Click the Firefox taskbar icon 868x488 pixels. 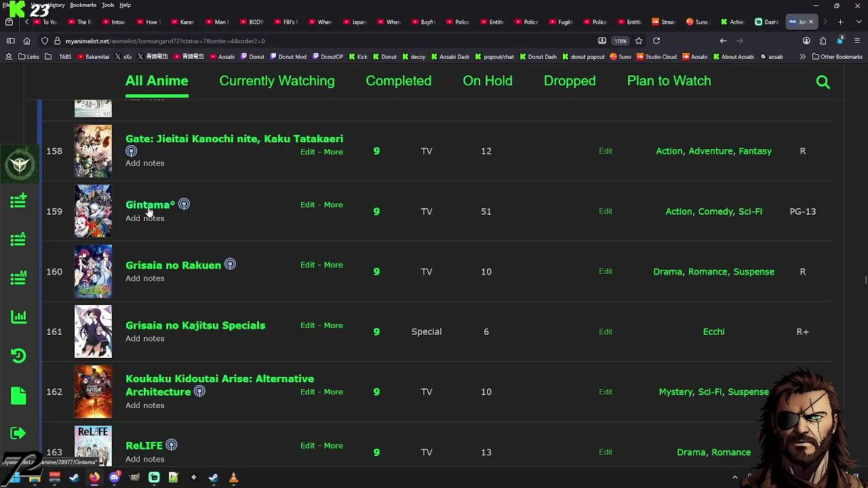coord(94,478)
